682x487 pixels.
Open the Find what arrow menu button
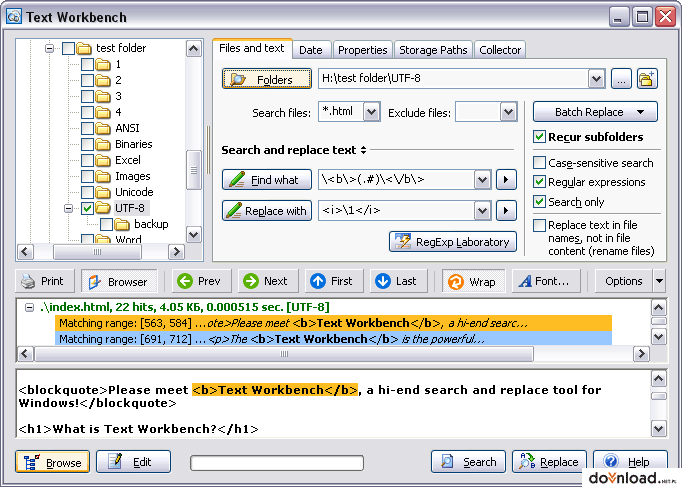click(x=506, y=180)
